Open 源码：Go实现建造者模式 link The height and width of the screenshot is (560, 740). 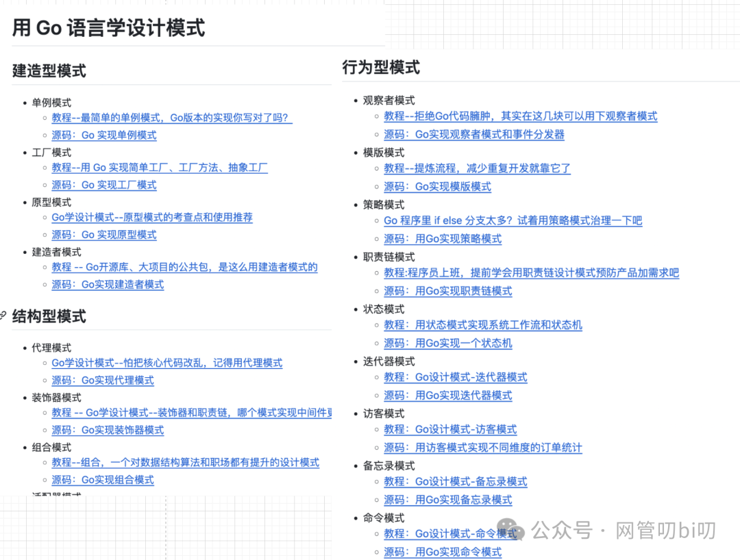point(108,285)
